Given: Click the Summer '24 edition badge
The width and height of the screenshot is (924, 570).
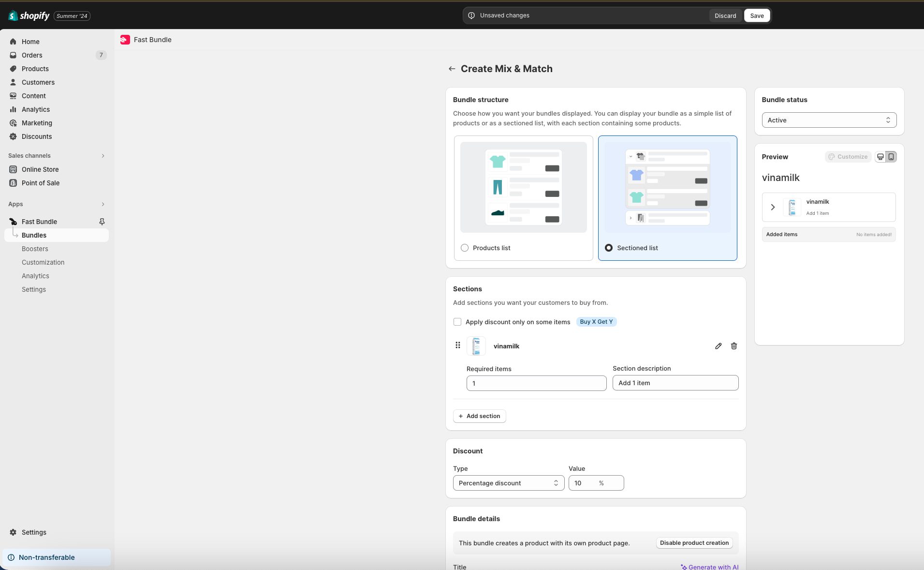Looking at the screenshot, I should (x=72, y=16).
